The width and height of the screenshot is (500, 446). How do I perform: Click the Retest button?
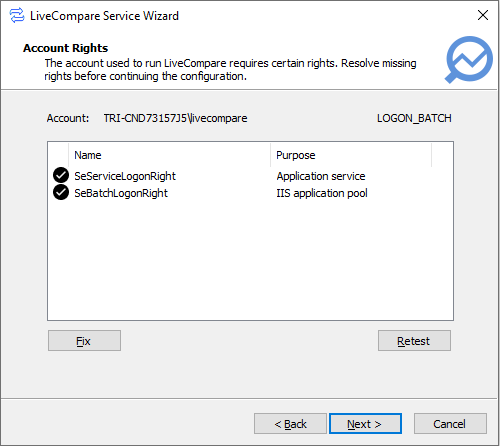(414, 341)
